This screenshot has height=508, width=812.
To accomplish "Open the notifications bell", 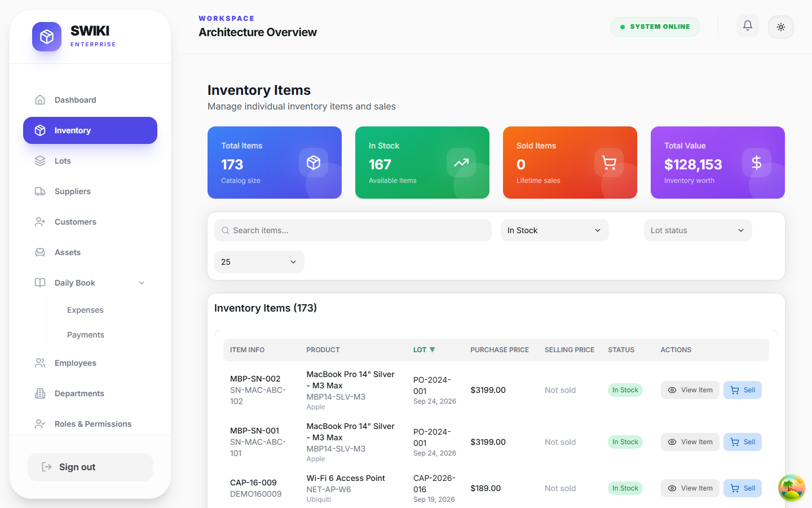I will pyautogui.click(x=748, y=25).
